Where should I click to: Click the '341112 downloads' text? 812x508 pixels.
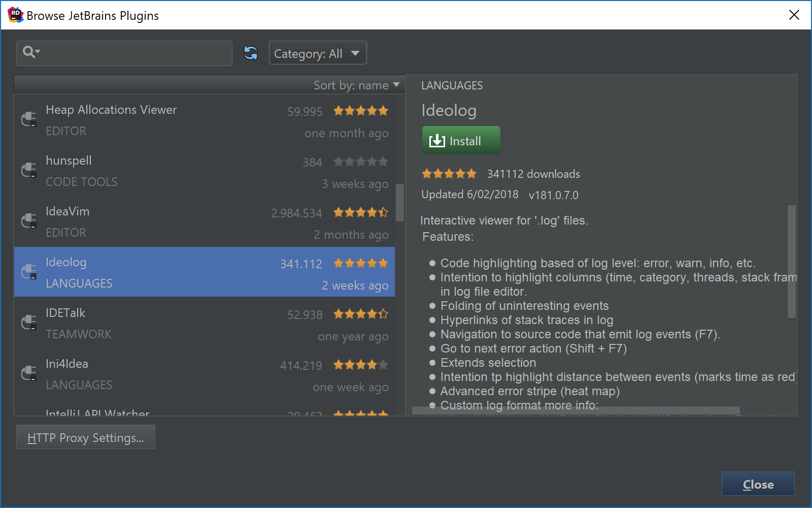coord(533,174)
